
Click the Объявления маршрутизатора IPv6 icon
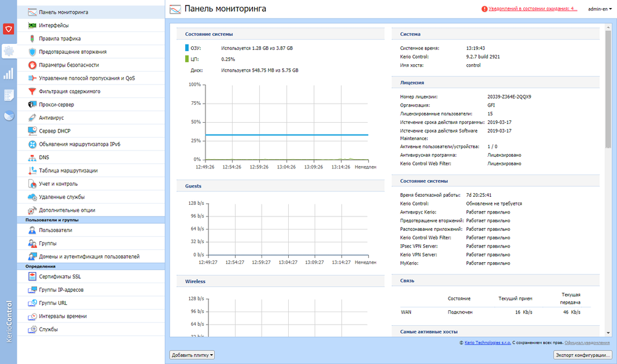click(32, 144)
